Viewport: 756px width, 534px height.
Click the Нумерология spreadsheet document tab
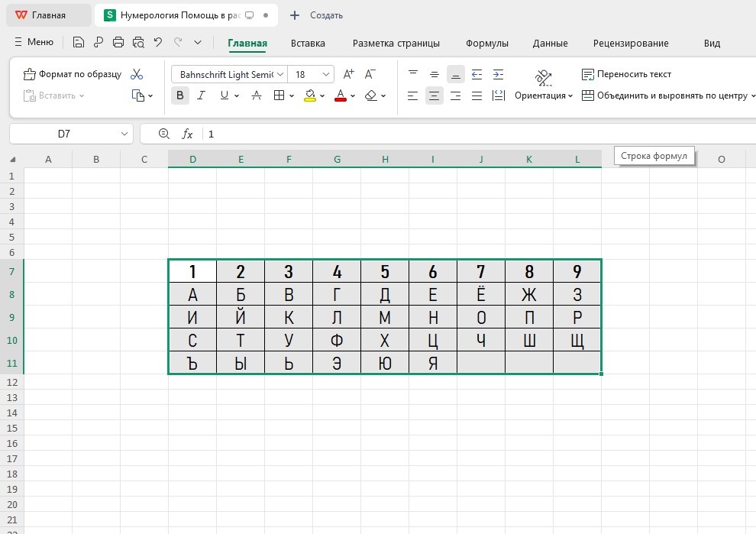pyautogui.click(x=186, y=15)
